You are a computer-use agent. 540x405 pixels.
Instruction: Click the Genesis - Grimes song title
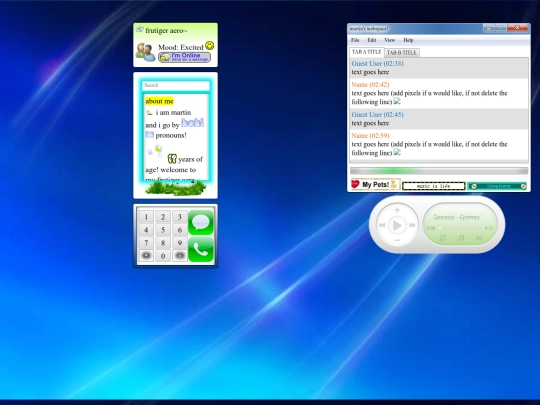pos(456,217)
